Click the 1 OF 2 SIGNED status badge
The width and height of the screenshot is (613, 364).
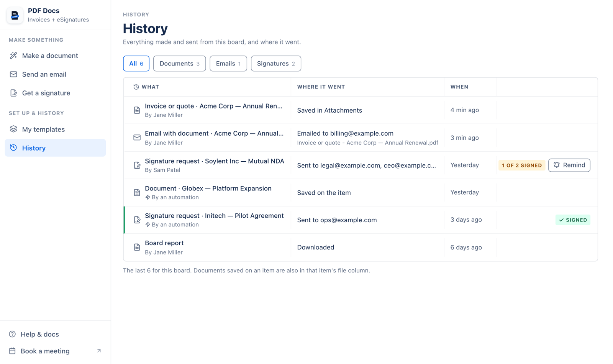click(x=522, y=165)
